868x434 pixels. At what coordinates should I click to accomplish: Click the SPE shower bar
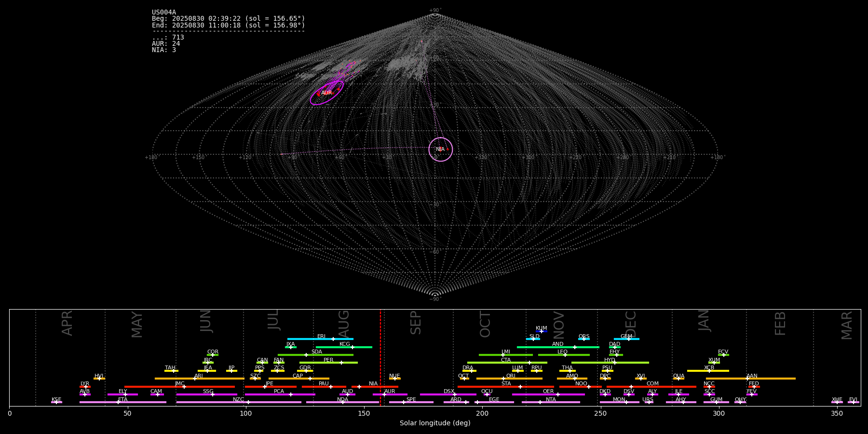tap(411, 402)
